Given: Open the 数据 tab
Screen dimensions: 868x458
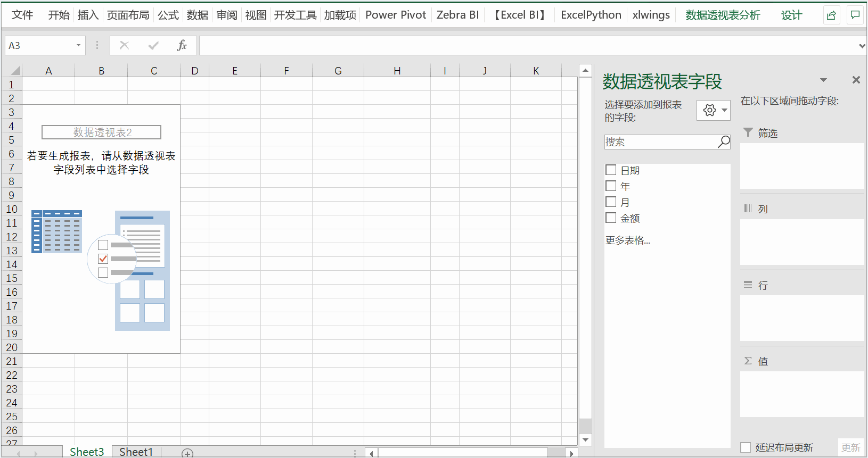Looking at the screenshot, I should coord(198,15).
